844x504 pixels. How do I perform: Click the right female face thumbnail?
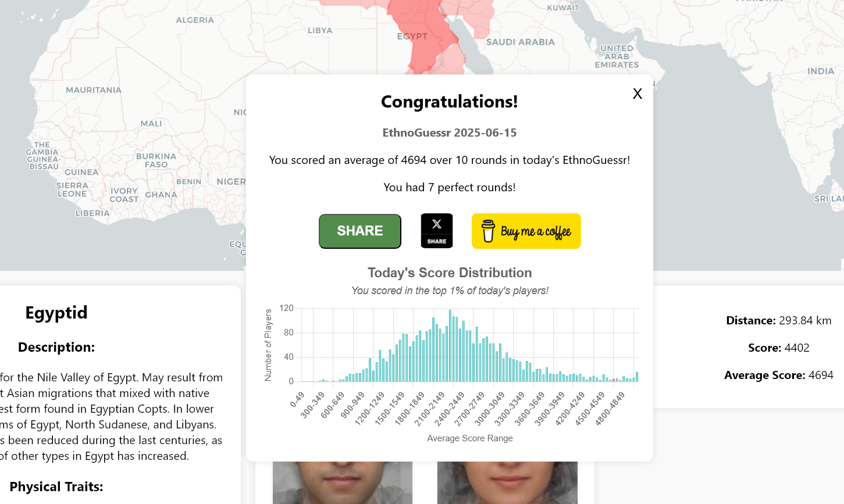click(x=507, y=482)
